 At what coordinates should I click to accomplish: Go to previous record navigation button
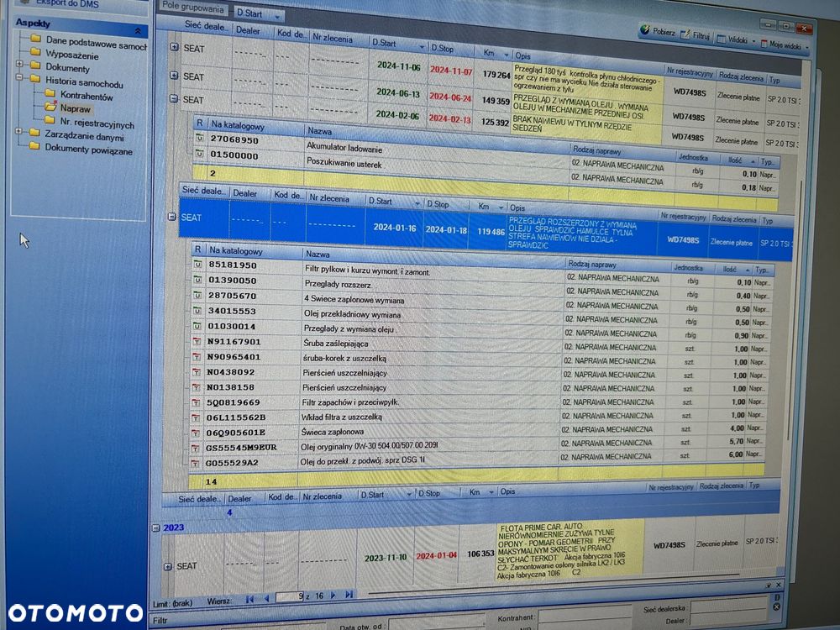266,599
